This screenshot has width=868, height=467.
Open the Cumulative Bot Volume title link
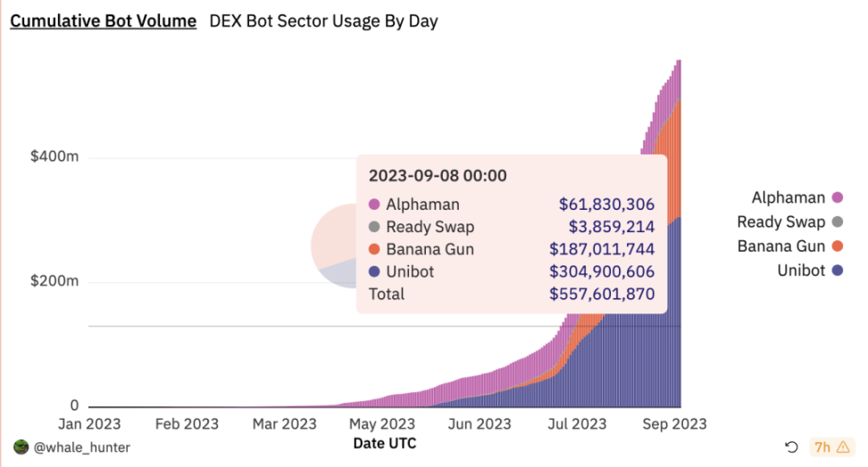tap(104, 21)
